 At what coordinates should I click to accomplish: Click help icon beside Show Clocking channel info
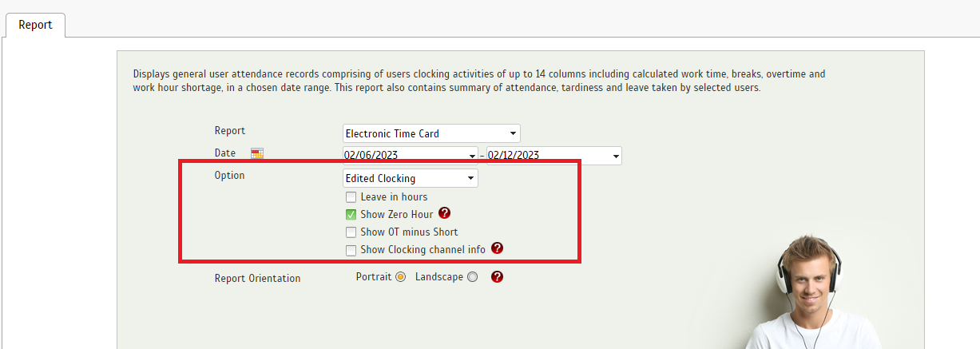pos(497,248)
